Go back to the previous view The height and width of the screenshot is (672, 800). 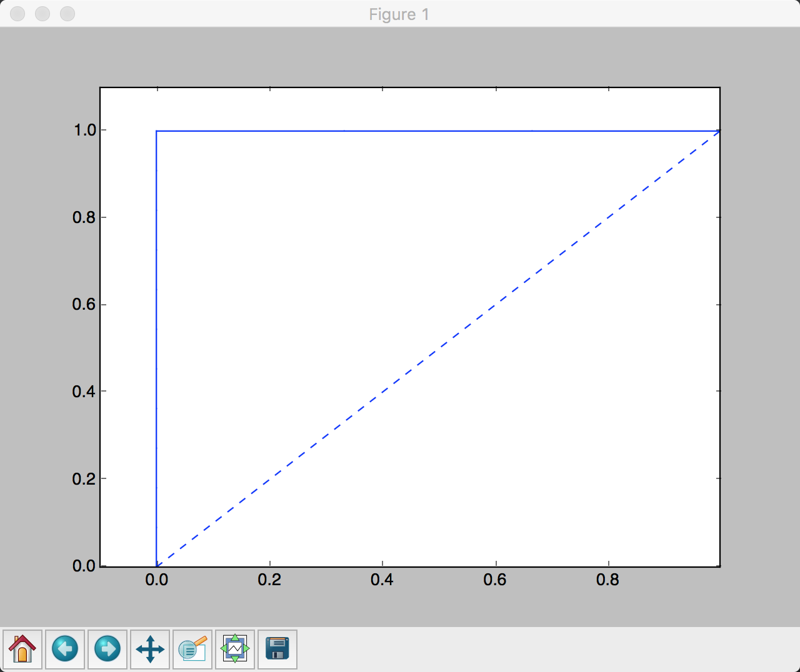pyautogui.click(x=65, y=650)
